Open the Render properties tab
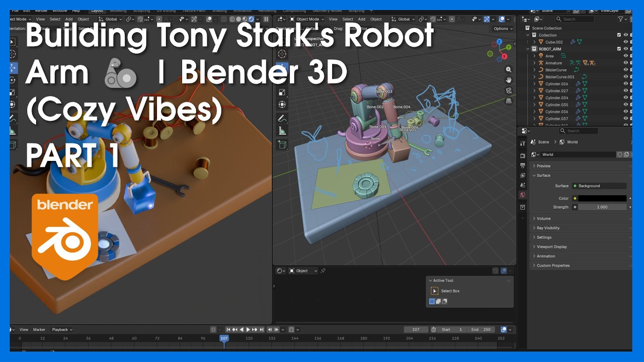Viewport: 644px width, 362px height. (523, 155)
